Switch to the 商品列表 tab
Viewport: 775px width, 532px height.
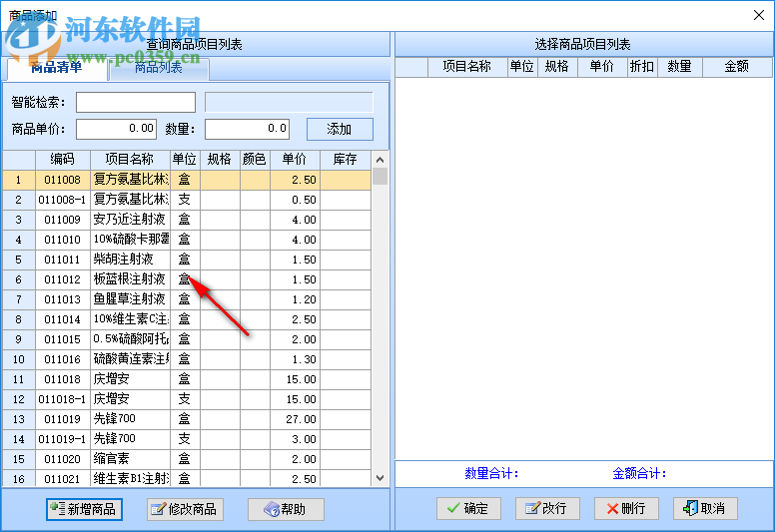point(159,68)
